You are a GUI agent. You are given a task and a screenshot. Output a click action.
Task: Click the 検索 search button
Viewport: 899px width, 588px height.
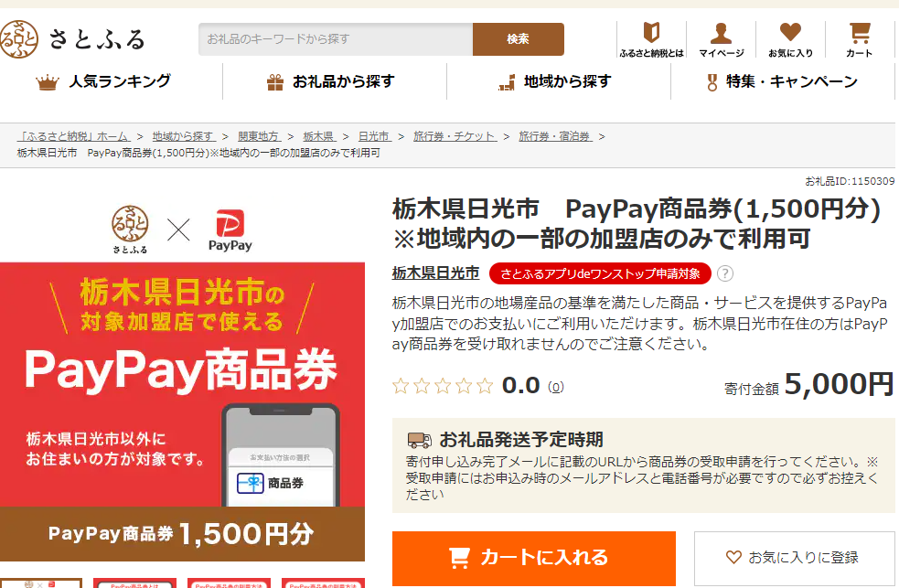click(x=519, y=39)
